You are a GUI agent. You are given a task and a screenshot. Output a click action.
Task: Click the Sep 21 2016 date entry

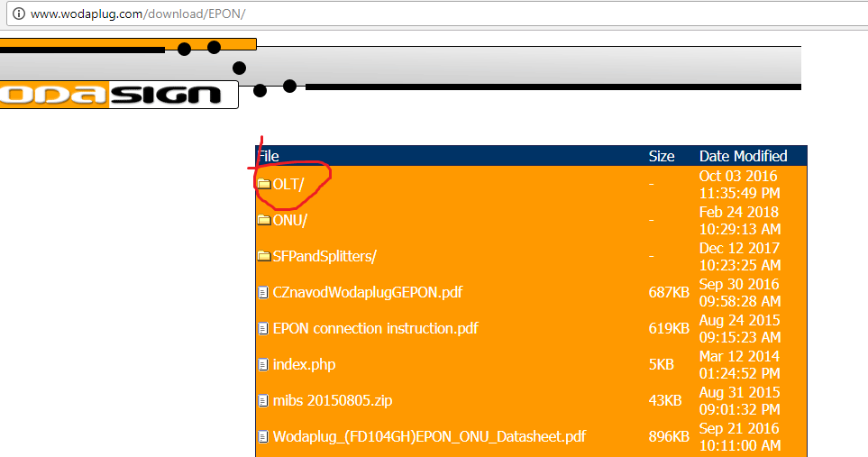[x=740, y=436]
